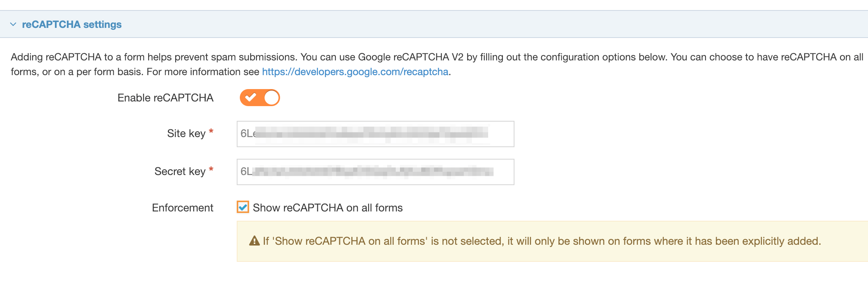Focus the Site key input field
Viewport: 868px width, 292px height.
click(x=375, y=134)
